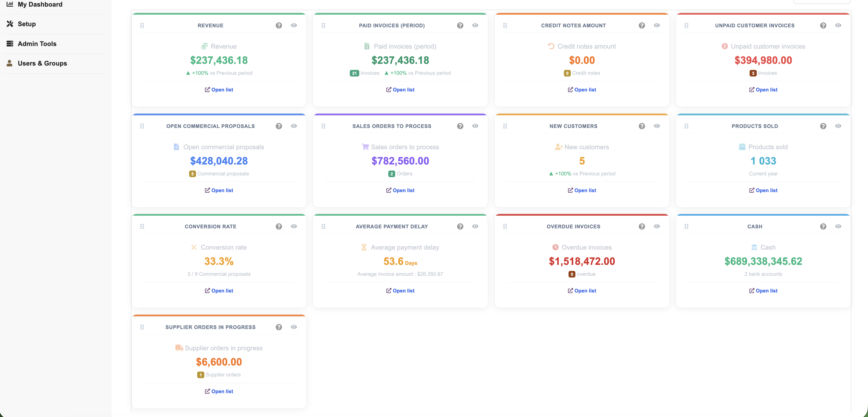Image resolution: width=868 pixels, height=417 pixels.
Task: Toggle eye icon on Credit Notes Amount
Action: pos(656,25)
